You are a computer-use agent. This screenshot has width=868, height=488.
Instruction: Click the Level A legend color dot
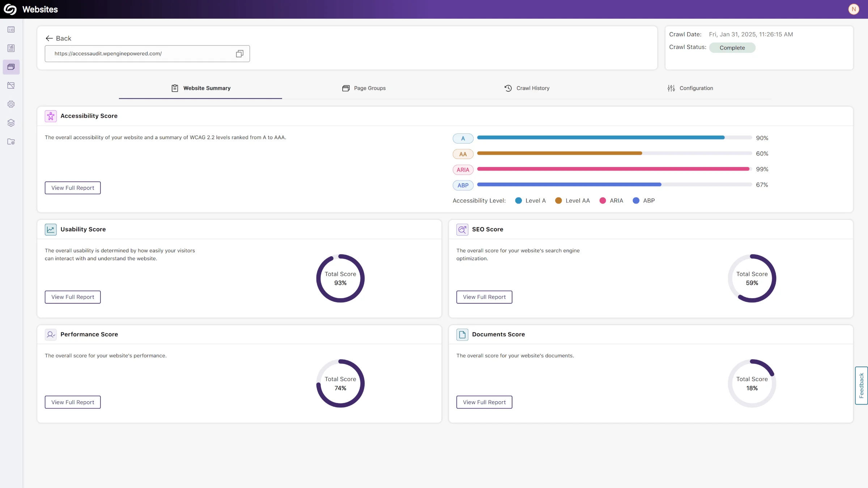click(518, 201)
